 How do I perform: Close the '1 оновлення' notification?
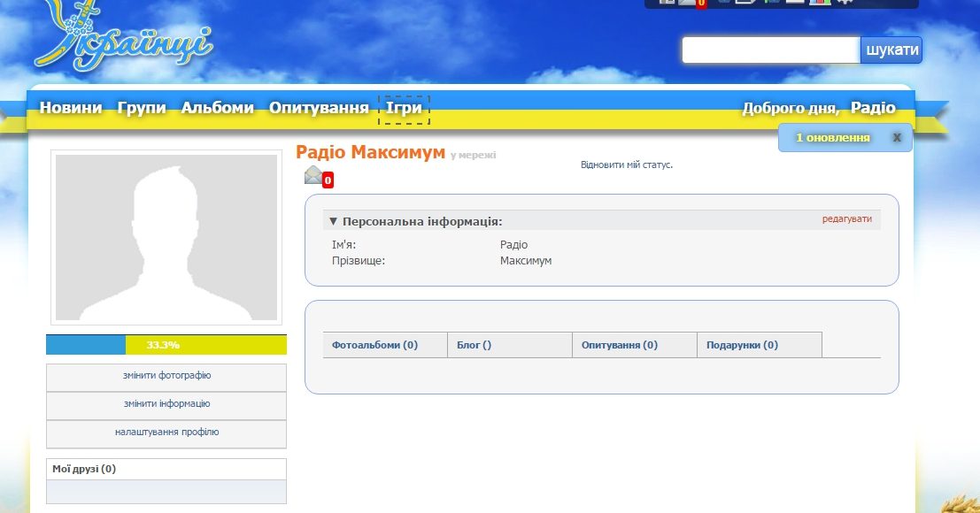tap(897, 137)
